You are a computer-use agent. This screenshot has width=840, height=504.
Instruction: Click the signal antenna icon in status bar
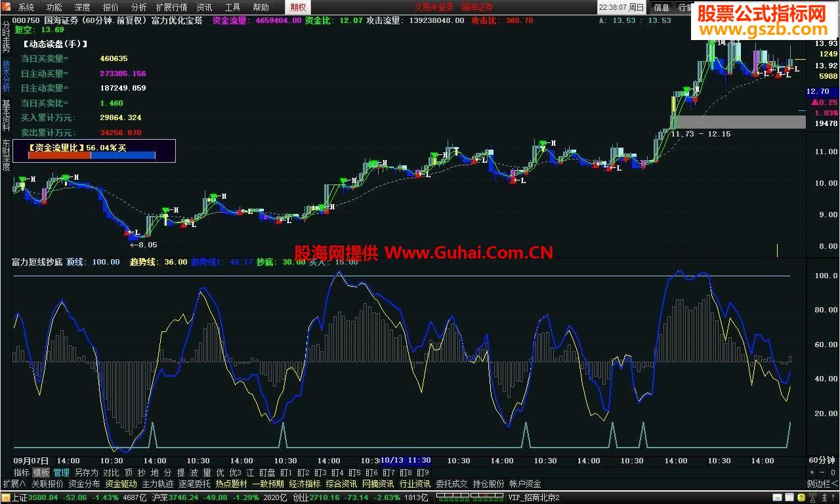coord(812,497)
